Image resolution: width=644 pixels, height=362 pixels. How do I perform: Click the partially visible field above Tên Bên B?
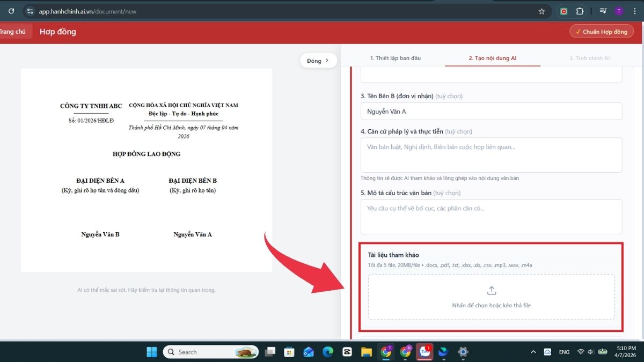[x=491, y=75]
